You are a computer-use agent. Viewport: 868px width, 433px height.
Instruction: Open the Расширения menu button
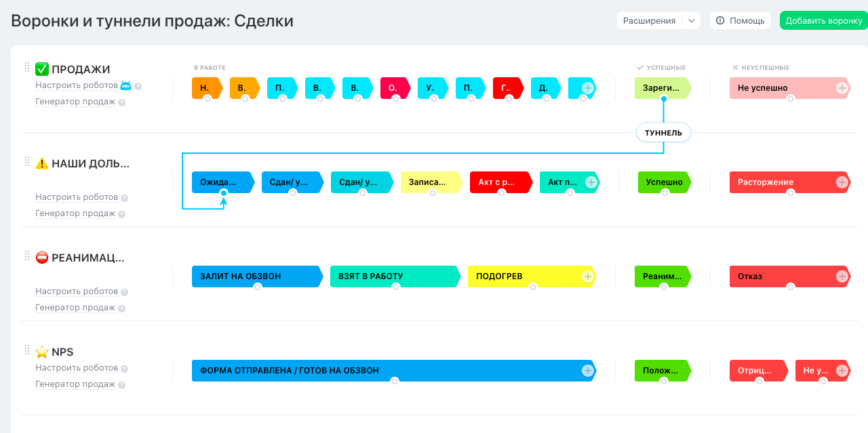pyautogui.click(x=650, y=21)
